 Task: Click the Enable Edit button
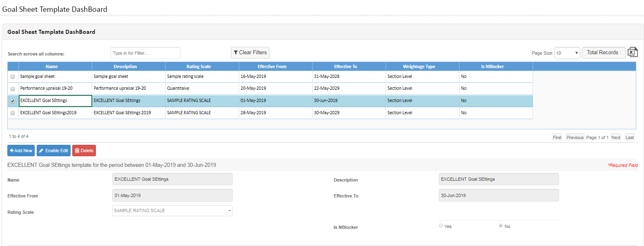[x=53, y=151]
